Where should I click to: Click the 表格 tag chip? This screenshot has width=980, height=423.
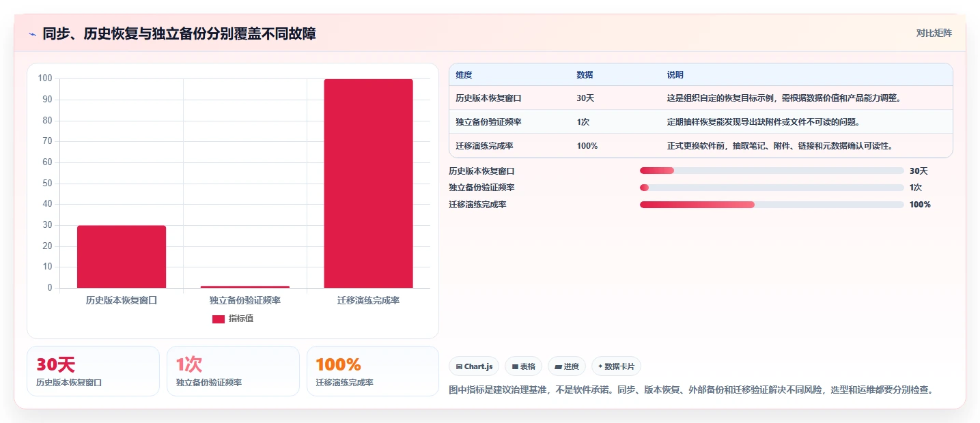click(523, 366)
